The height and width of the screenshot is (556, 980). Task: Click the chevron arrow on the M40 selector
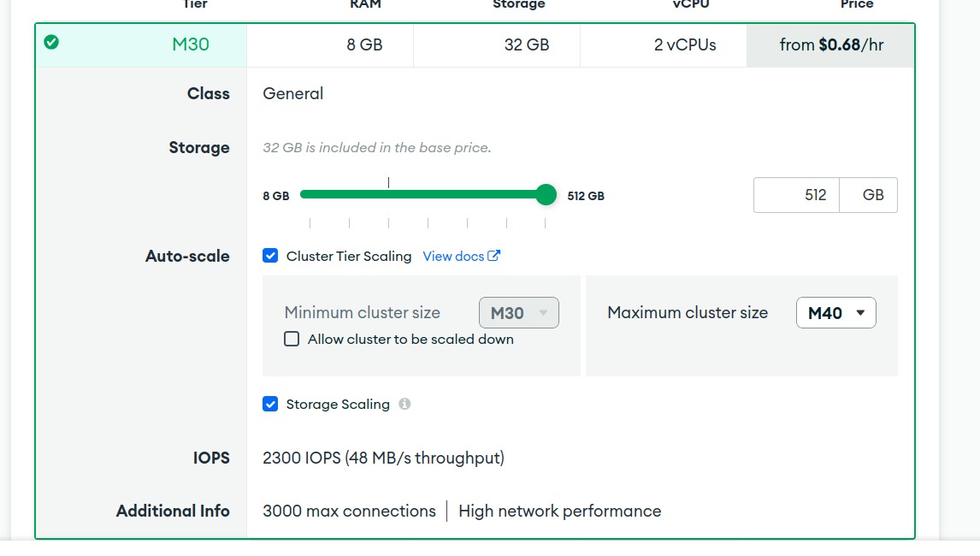[862, 312]
